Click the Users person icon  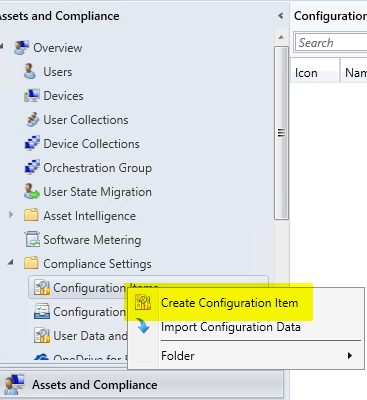click(30, 72)
